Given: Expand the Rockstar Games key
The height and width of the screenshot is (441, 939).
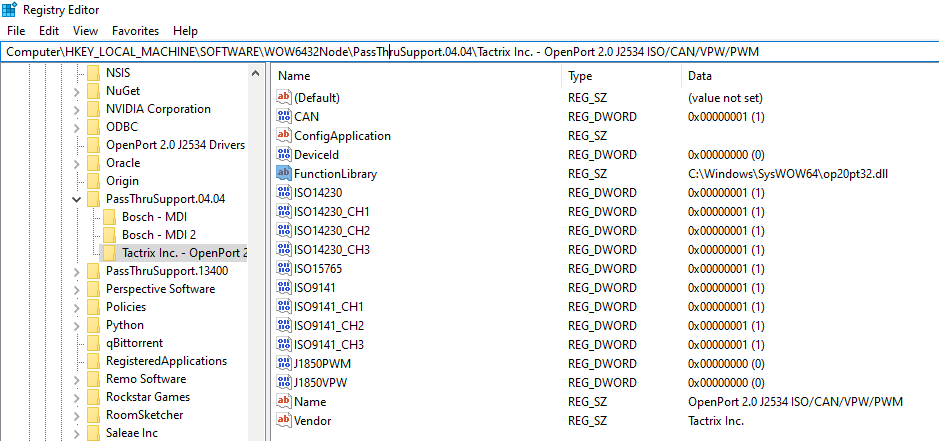Looking at the screenshot, I should click(x=76, y=397).
